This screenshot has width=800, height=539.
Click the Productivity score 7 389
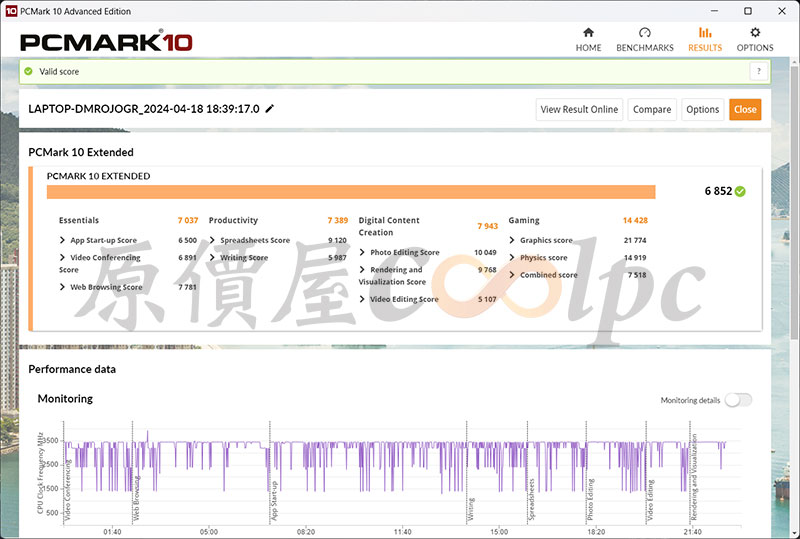338,220
